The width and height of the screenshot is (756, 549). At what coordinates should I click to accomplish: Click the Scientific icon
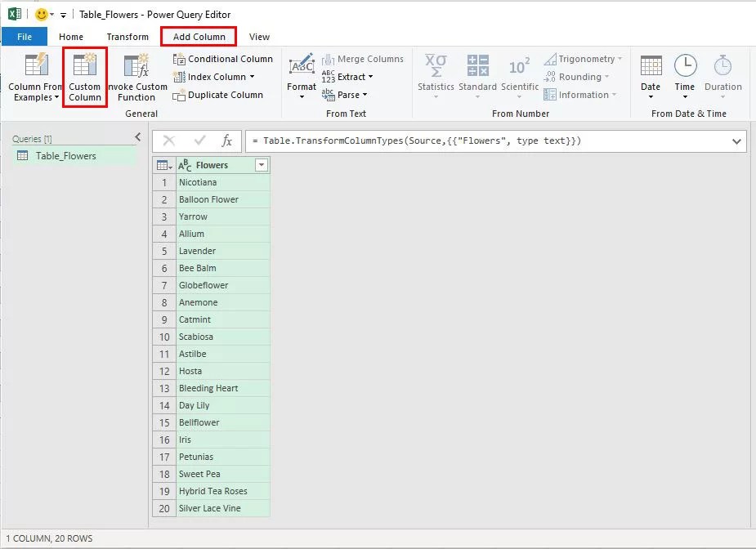520,66
